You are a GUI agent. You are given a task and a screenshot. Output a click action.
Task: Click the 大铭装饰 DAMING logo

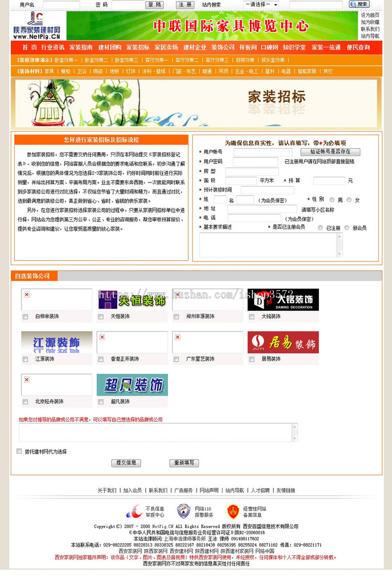click(283, 299)
